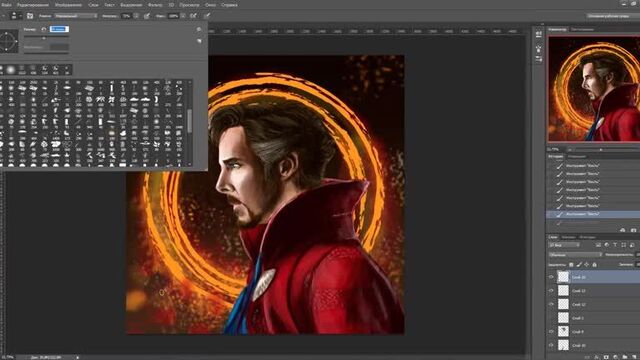Open the Фильтр menu

tap(155, 5)
